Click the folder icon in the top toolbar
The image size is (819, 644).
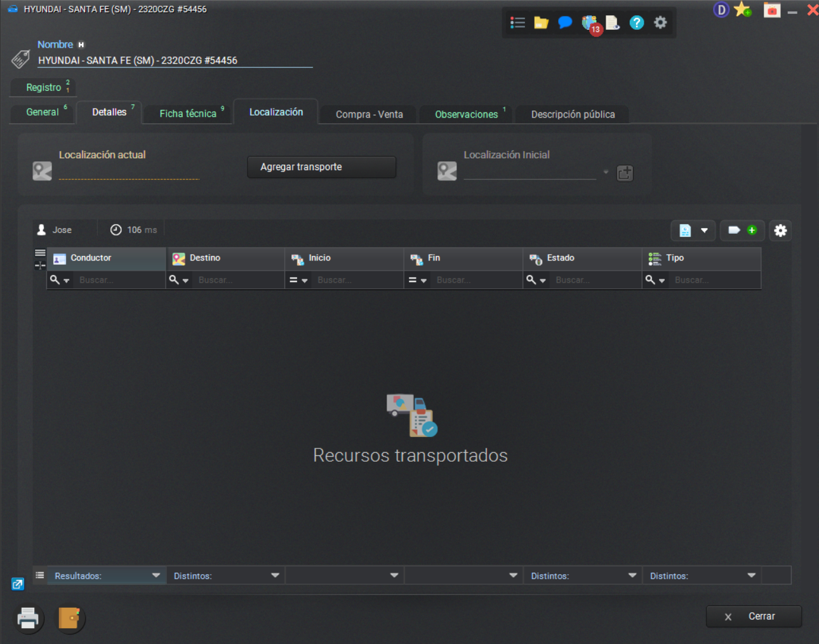tap(540, 22)
